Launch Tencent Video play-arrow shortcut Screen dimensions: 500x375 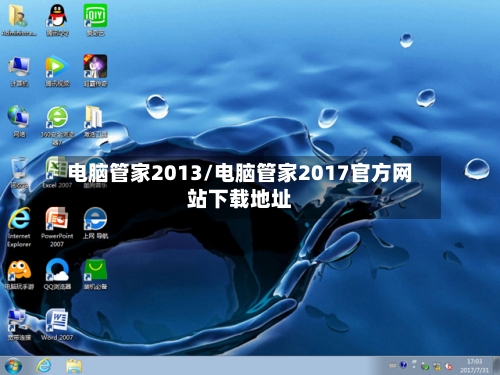point(57,71)
